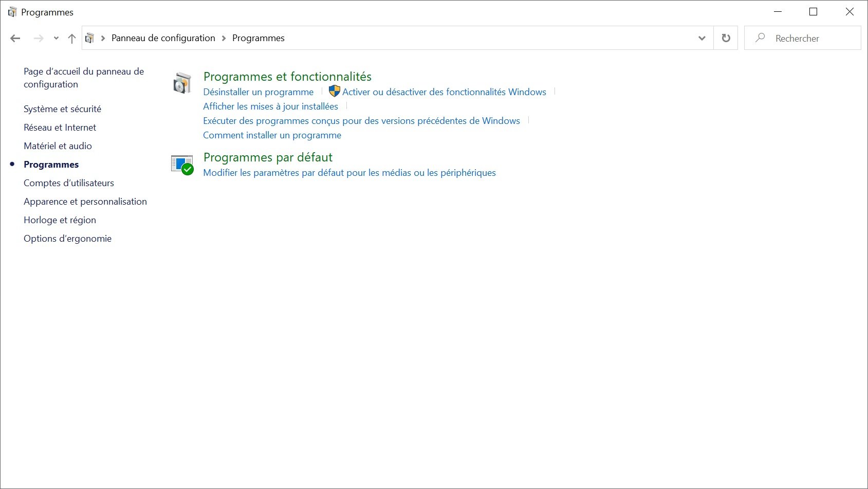Open Activer ou désactiver des fonctionnalités Windows
868x489 pixels.
pyautogui.click(x=444, y=92)
